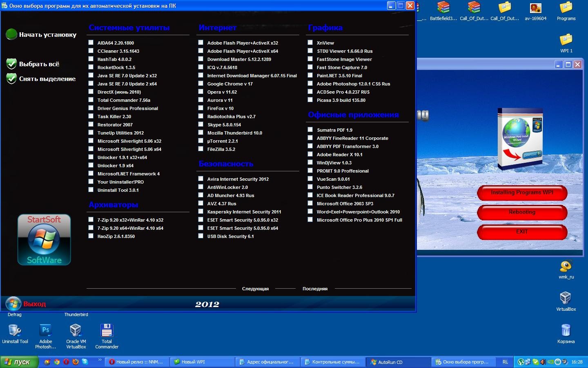588x368 pixels.
Task: Click the Начать установку label
Action: coord(48,35)
